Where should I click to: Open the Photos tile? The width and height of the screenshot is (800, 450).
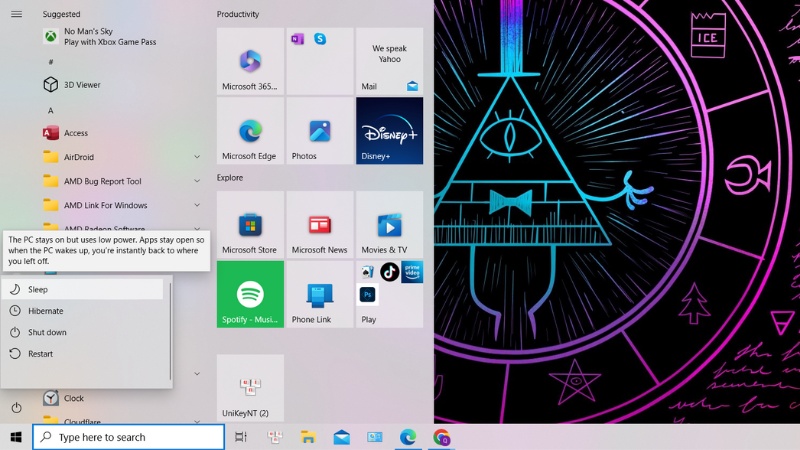pos(320,131)
